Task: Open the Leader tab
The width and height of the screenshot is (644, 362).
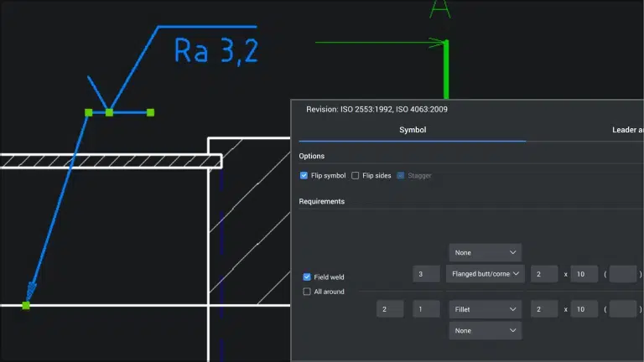Action: coord(625,130)
